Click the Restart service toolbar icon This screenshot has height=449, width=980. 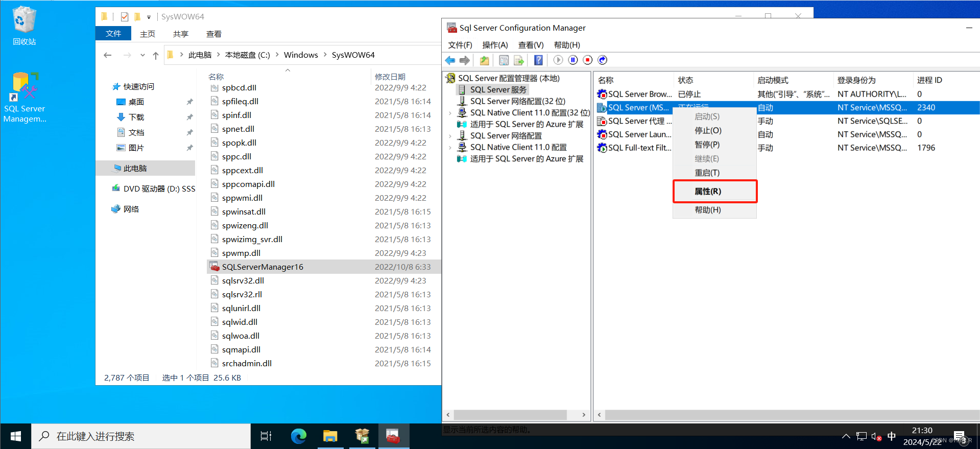point(603,60)
